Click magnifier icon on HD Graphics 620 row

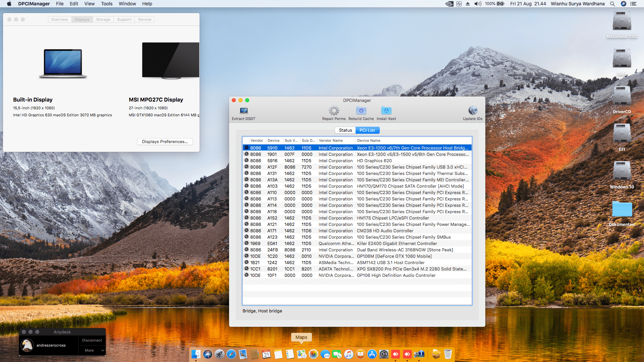(247, 161)
